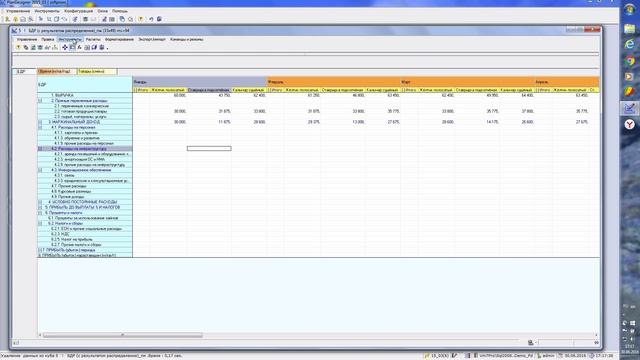The height and width of the screenshot is (360, 640).
Task: Select the 4.8 Курсовые разницы row
Action: (85, 191)
